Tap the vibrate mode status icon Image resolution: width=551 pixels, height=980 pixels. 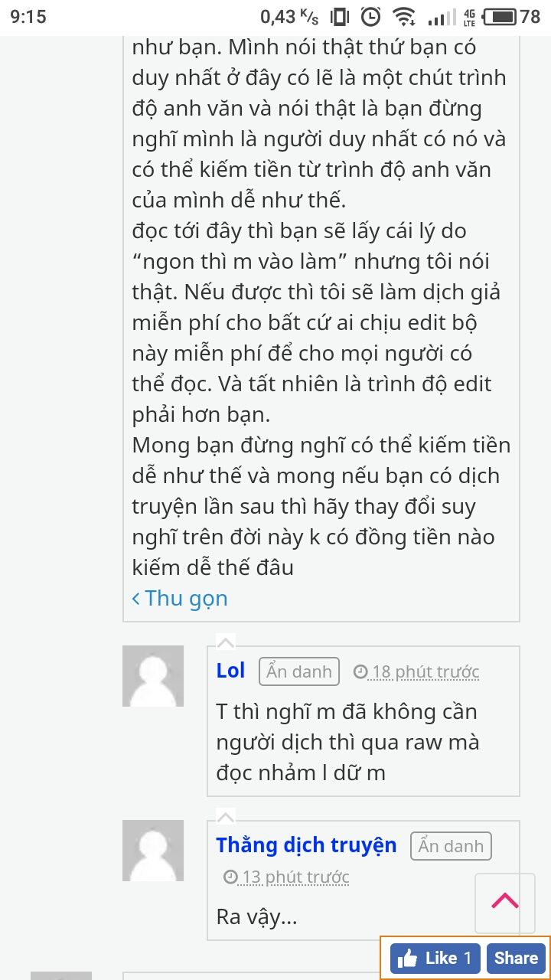coord(340,16)
